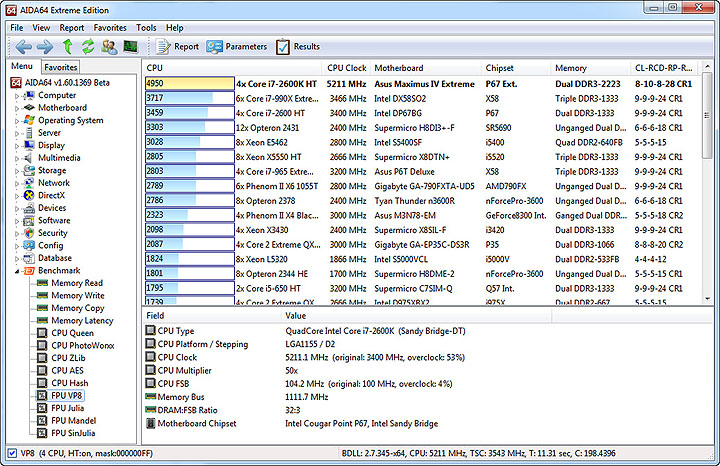The image size is (720, 466).
Task: Click the 3459 score bar for i7-2600 HT
Action: 190,113
